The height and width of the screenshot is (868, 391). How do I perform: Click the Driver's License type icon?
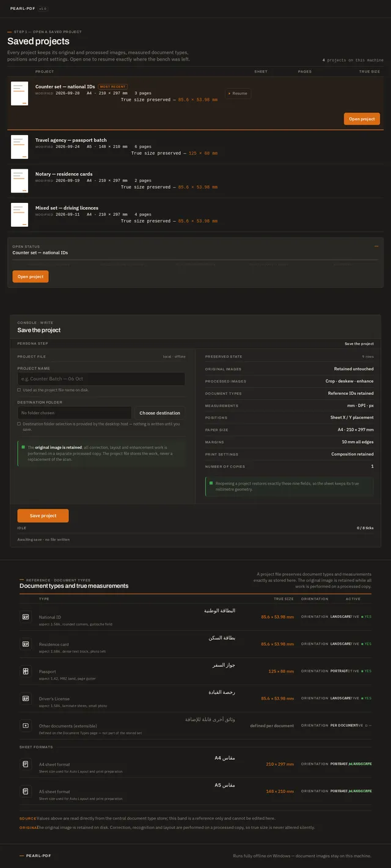click(26, 698)
